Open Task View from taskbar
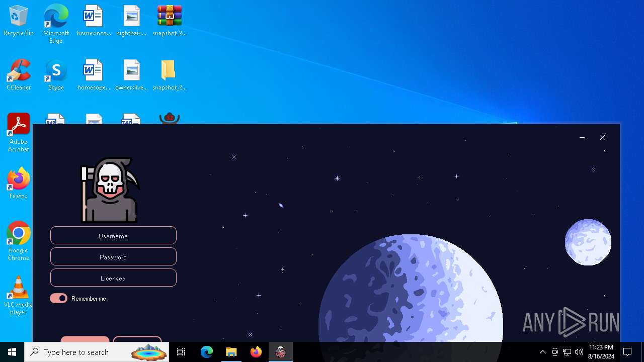Image resolution: width=644 pixels, height=362 pixels. (181, 352)
